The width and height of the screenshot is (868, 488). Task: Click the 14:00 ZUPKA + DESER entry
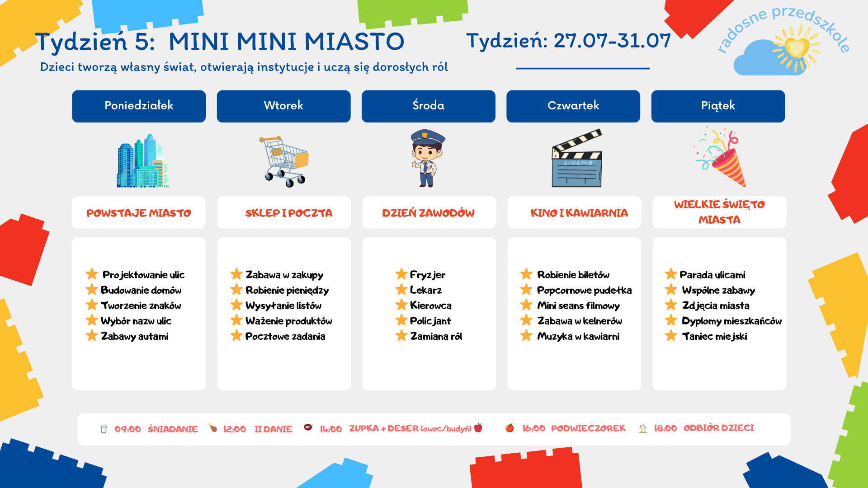(396, 428)
